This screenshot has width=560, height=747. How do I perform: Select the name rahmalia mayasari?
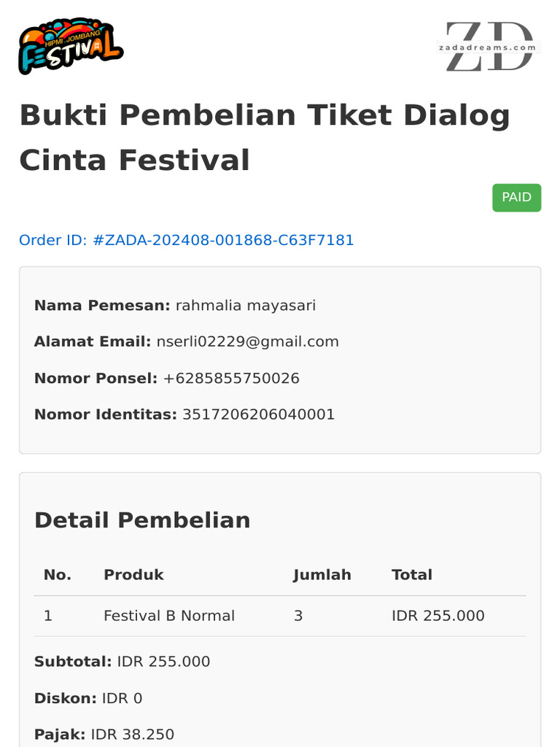[246, 305]
